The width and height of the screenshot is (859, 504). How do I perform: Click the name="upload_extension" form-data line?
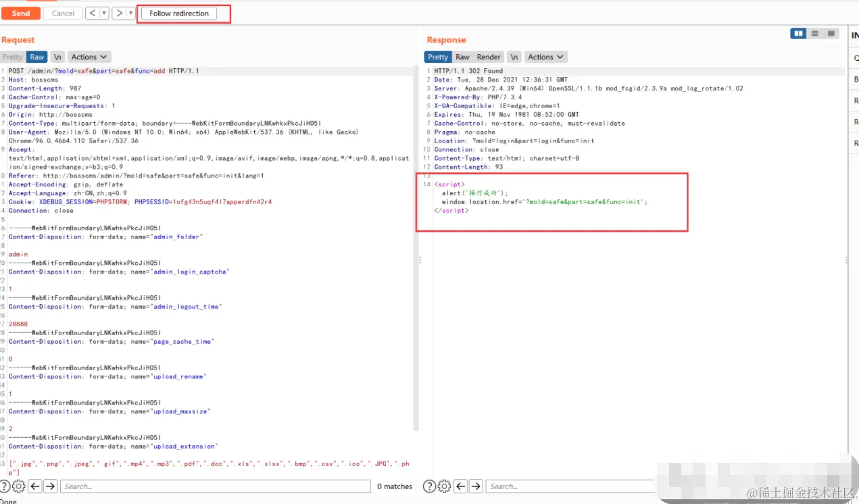pos(114,447)
